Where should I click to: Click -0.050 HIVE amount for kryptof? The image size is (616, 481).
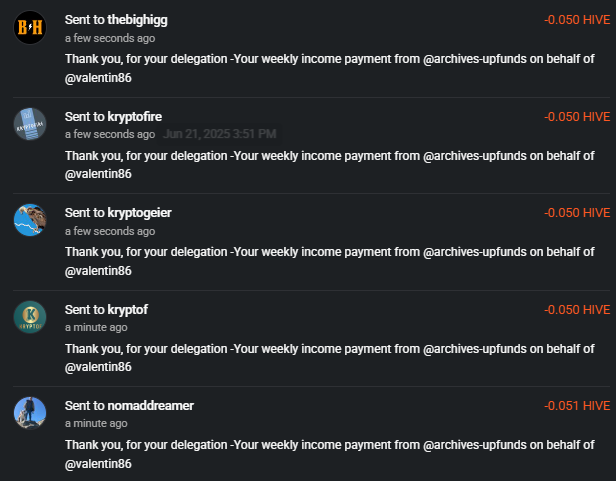(577, 310)
